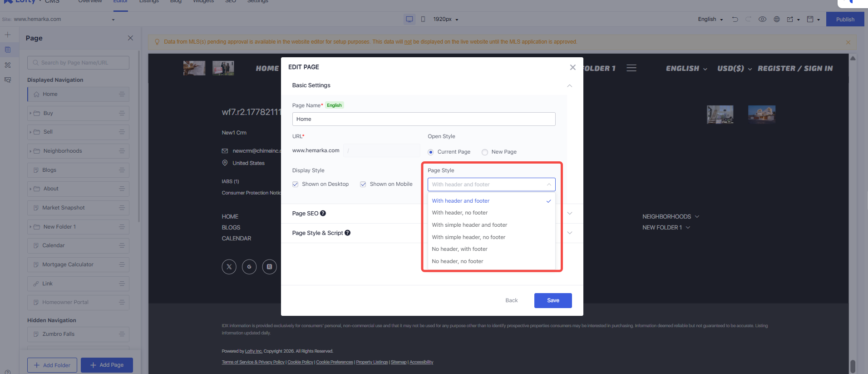Click the Search by Page Name/URL field
The height and width of the screenshot is (374, 868).
click(x=78, y=63)
